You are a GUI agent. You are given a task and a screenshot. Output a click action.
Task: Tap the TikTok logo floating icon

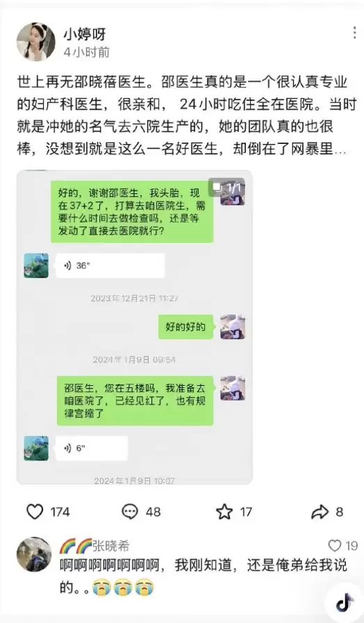[x=345, y=603]
